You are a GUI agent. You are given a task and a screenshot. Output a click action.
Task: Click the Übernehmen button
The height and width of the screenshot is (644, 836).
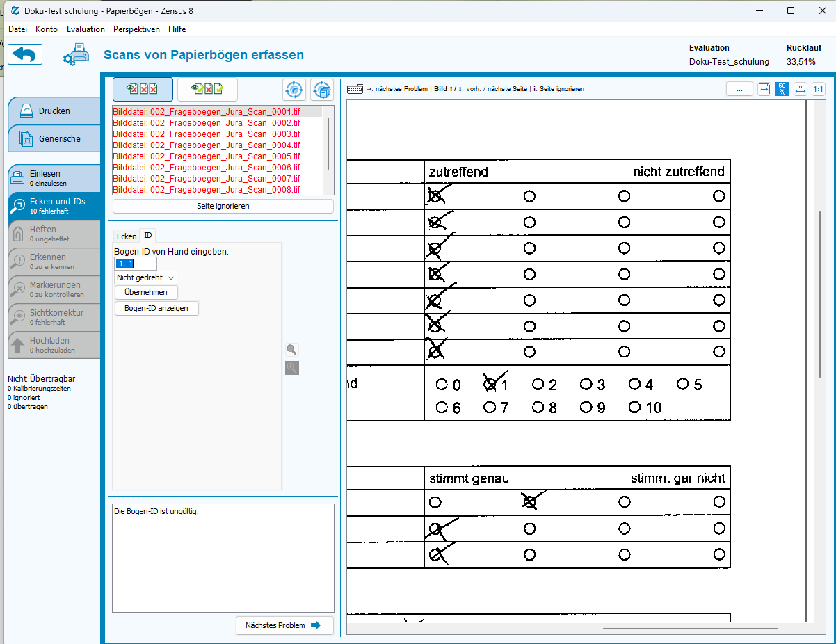[146, 292]
